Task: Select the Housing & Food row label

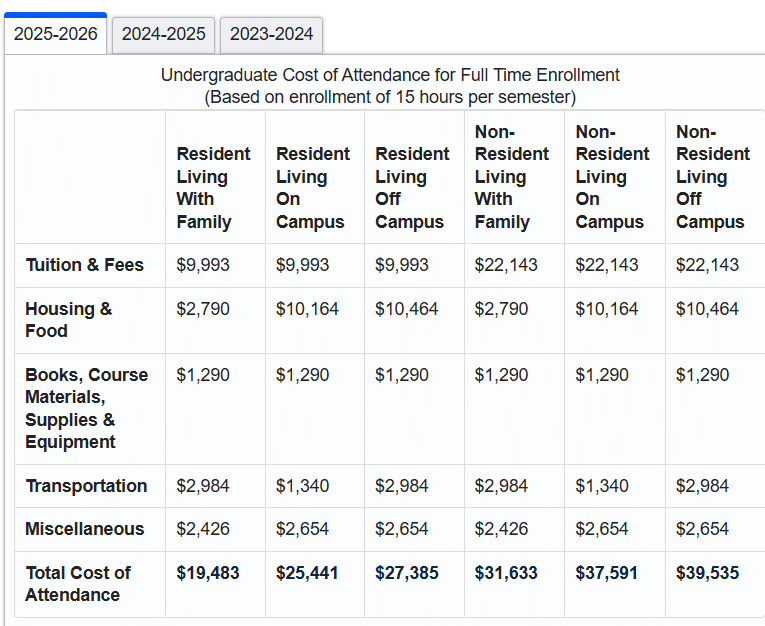Action: click(x=69, y=320)
